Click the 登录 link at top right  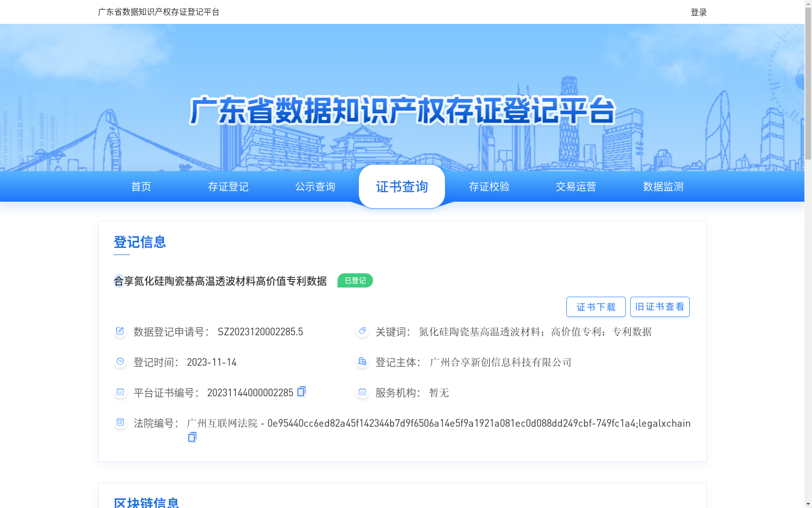[699, 12]
